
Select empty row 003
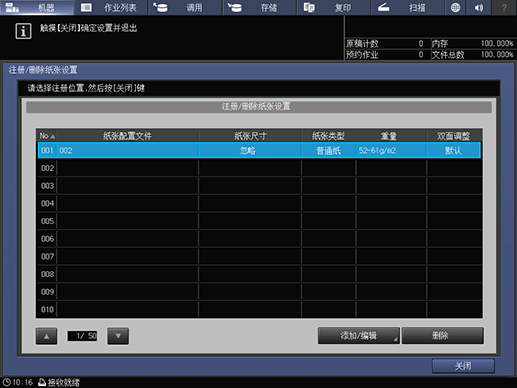(x=259, y=186)
